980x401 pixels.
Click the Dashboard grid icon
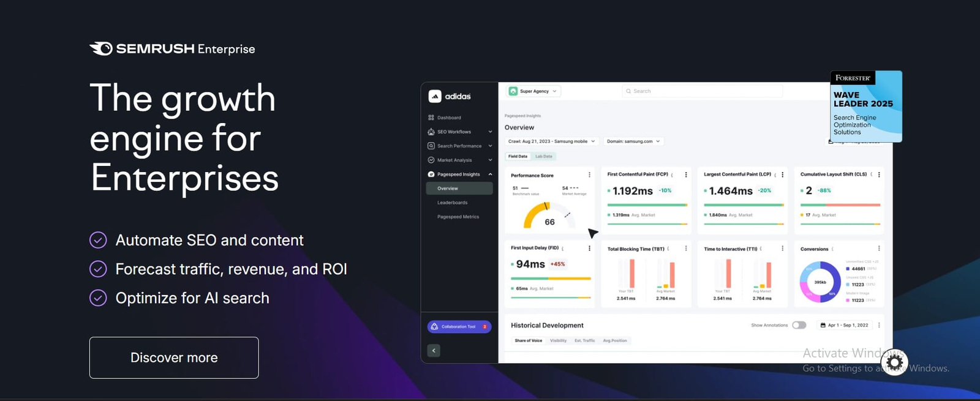431,118
